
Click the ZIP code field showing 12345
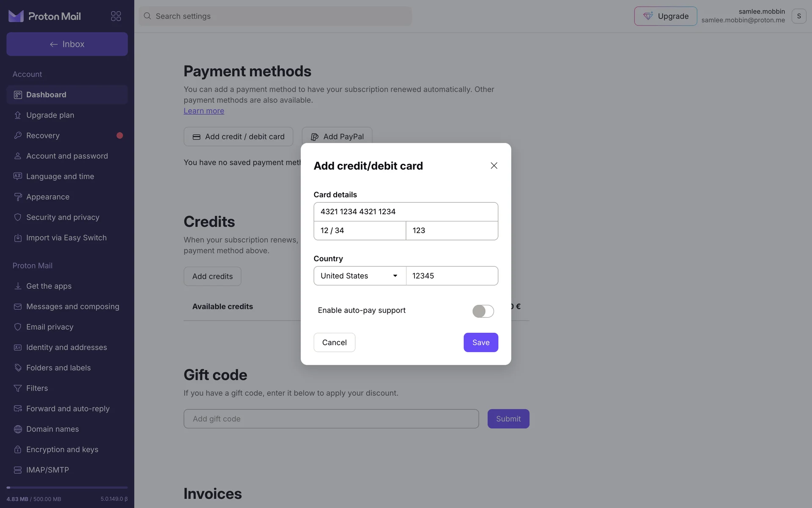coord(452,276)
